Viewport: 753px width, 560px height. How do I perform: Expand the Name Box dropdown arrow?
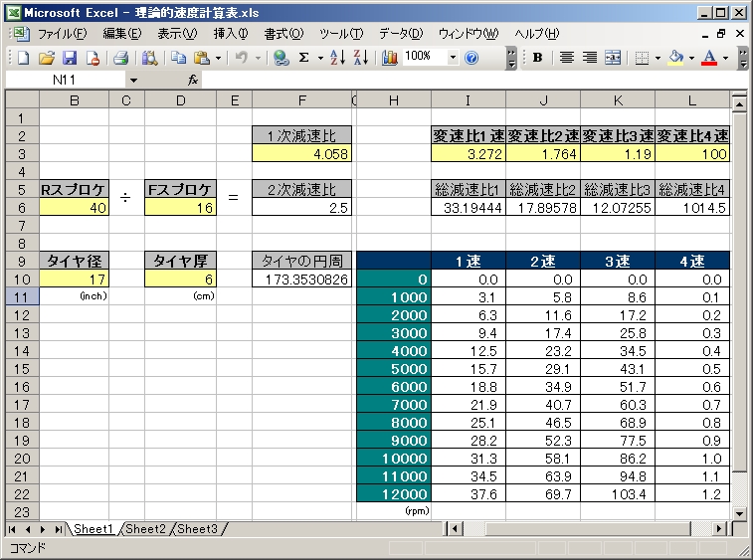pyautogui.click(x=133, y=81)
